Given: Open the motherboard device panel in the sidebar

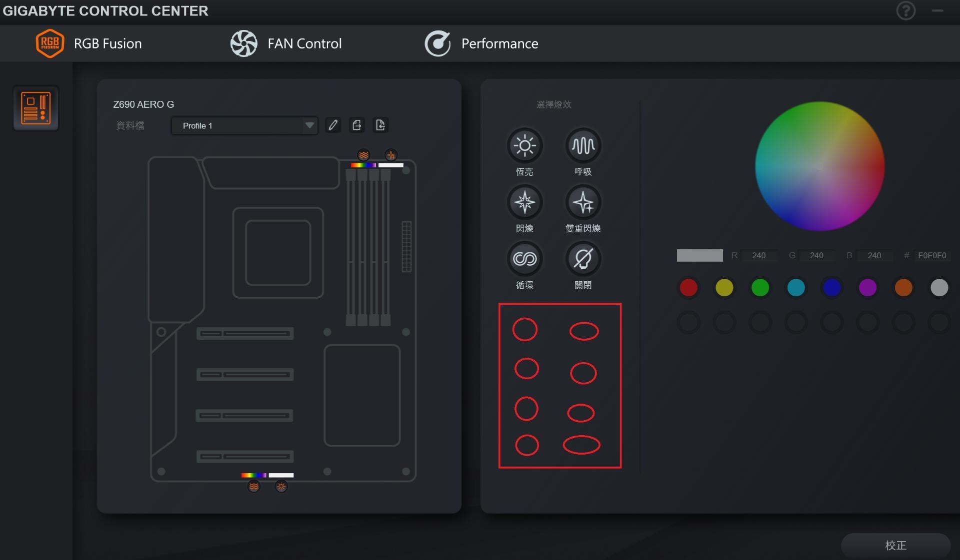Looking at the screenshot, I should tap(35, 108).
